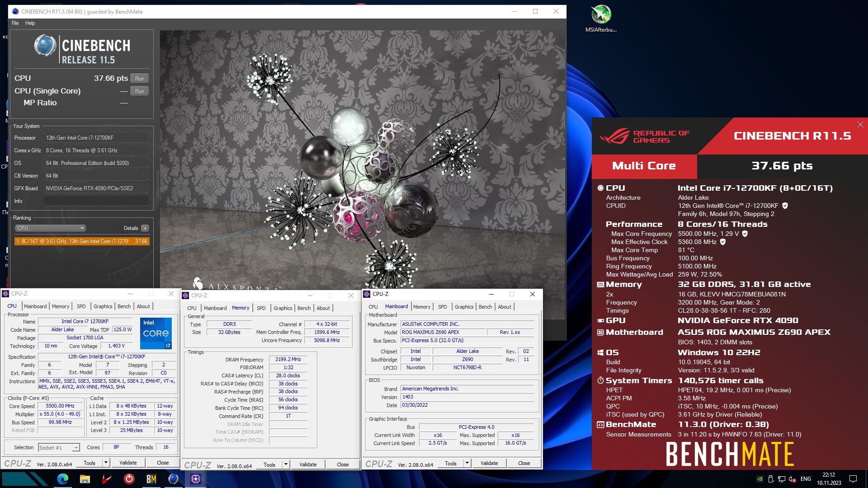
Task: Click the Tools button in right CPU-Z window
Action: [x=451, y=463]
